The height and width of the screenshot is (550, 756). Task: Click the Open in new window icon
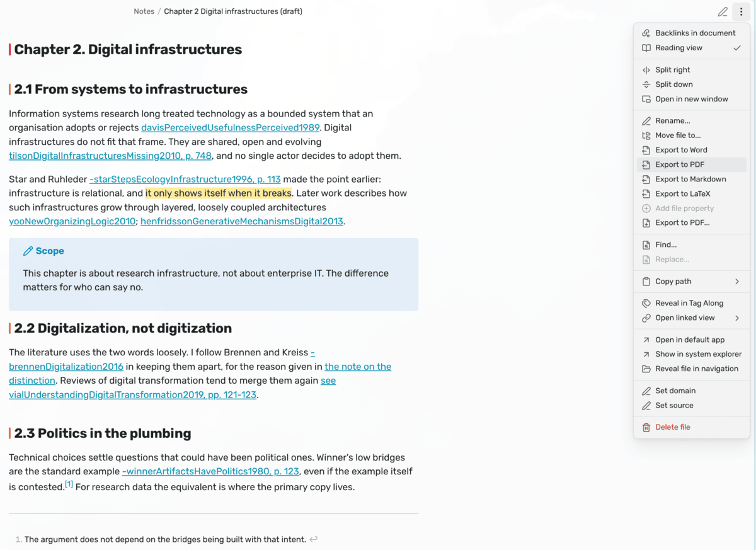pyautogui.click(x=646, y=99)
